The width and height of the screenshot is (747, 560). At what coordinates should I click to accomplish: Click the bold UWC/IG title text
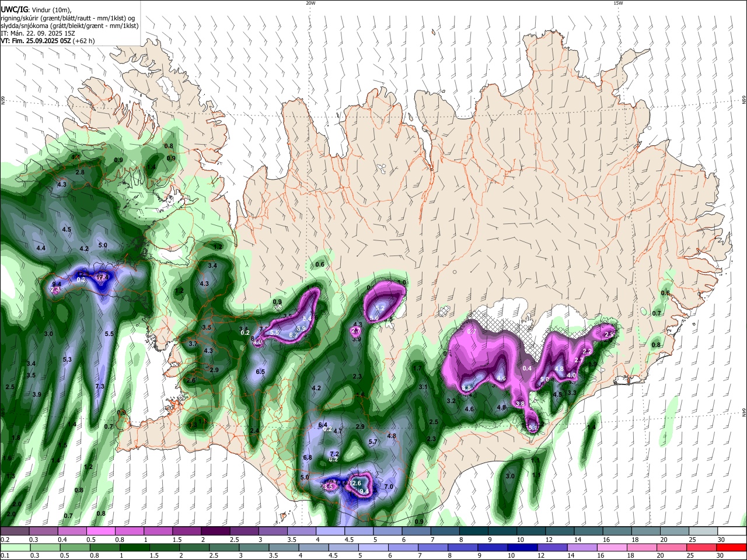tap(14, 9)
